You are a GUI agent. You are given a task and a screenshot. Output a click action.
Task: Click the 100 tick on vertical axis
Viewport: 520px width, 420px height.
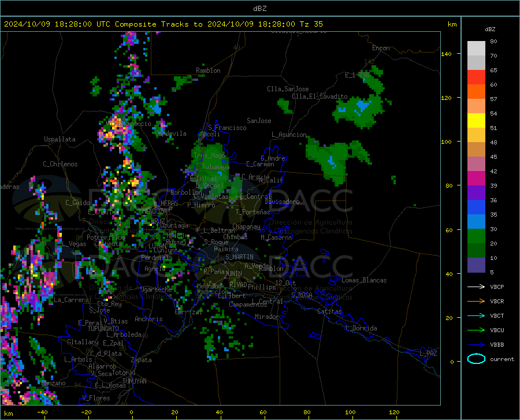(446, 142)
